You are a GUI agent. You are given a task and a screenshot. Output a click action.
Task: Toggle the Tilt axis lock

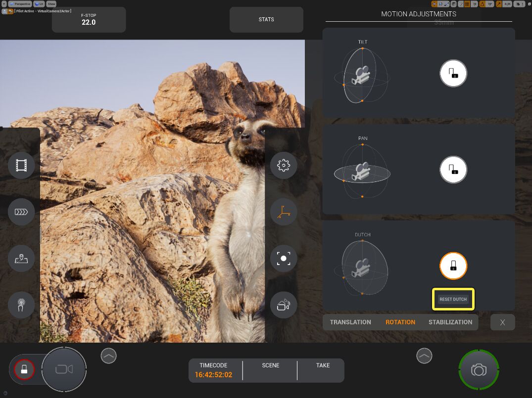pos(453,74)
